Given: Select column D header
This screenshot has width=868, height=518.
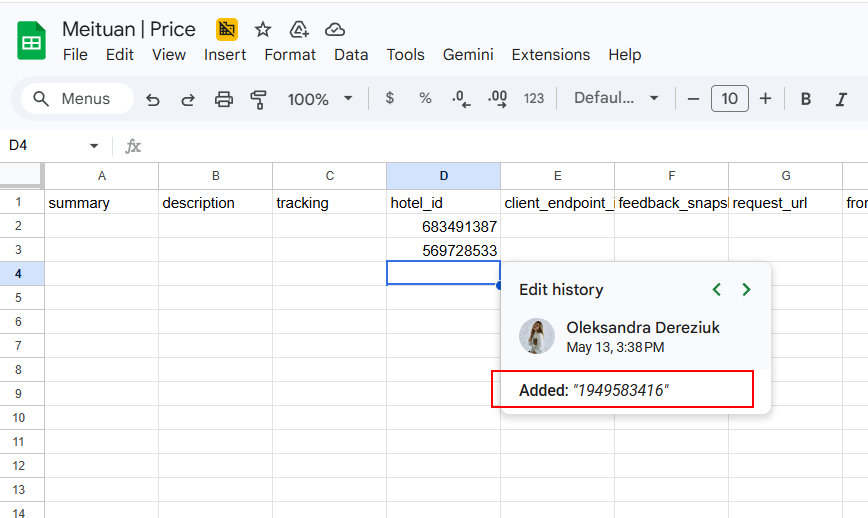Looking at the screenshot, I should click(x=443, y=176).
